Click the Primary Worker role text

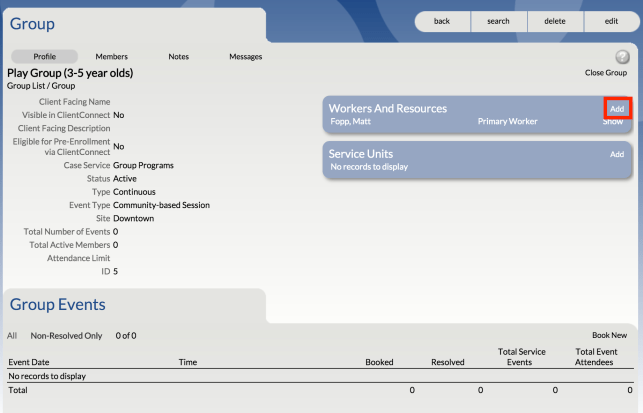[507, 121]
